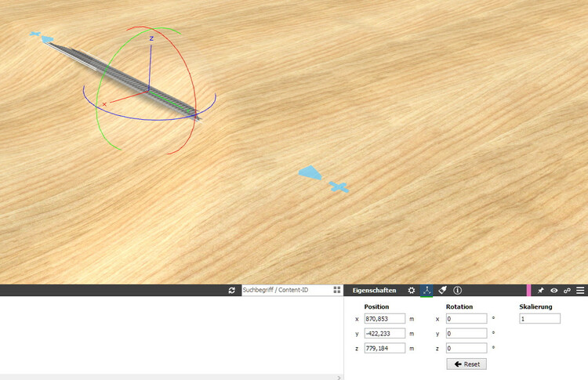Image resolution: width=588 pixels, height=380 pixels.
Task: Click the small blue arrow at track end
Action: [x=47, y=39]
